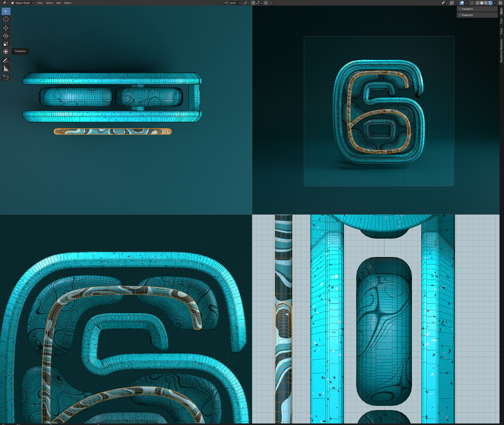Toggle snapping magnet icon
504x425 pixels.
pos(253,3)
